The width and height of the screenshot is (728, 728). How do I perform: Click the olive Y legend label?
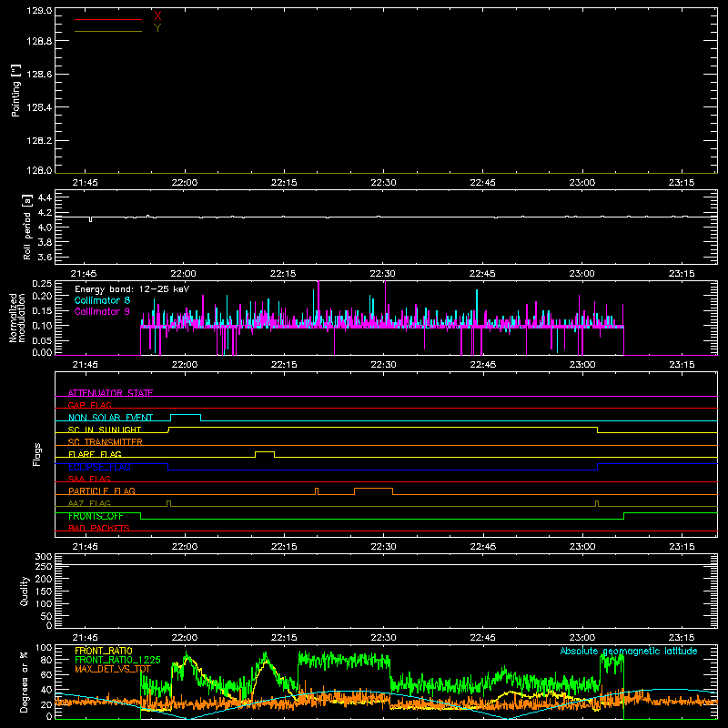pyautogui.click(x=157, y=28)
